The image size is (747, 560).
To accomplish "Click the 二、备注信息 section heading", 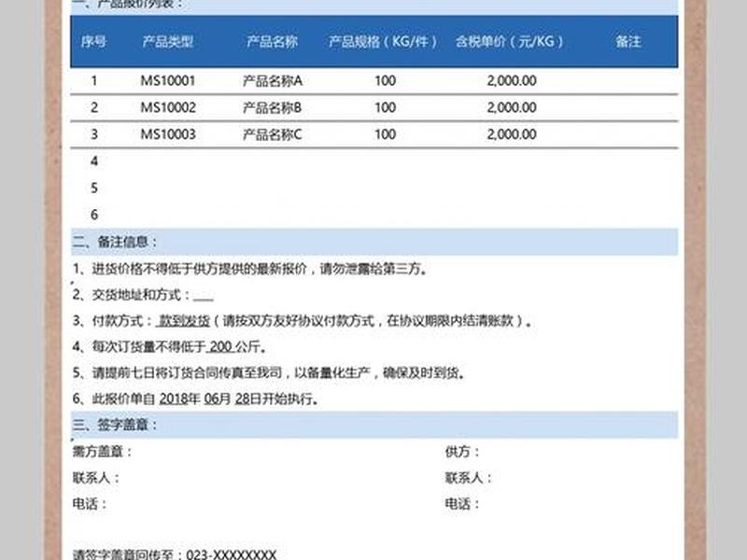I will click(x=115, y=242).
